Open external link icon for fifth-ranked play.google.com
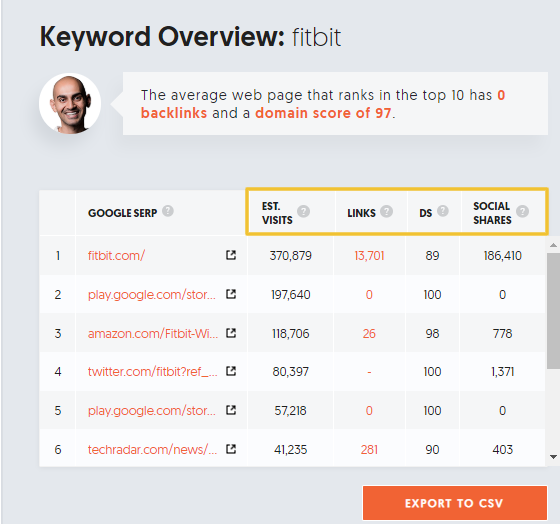Image resolution: width=560 pixels, height=524 pixels. (231, 410)
